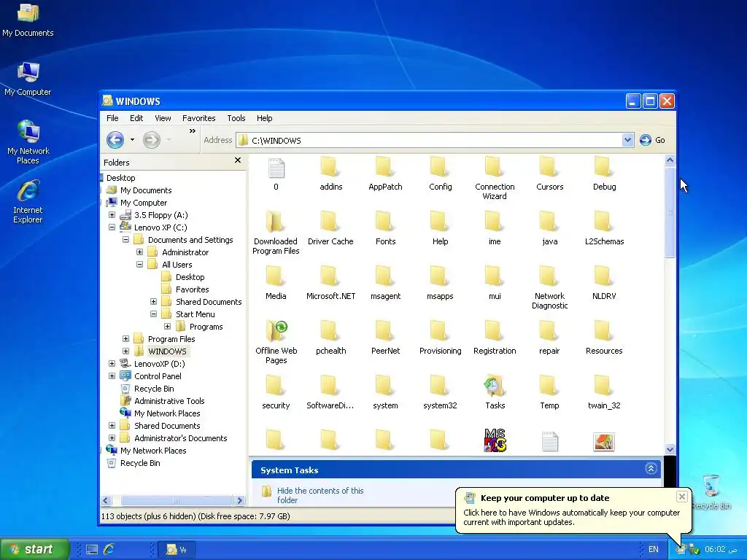Select the Connection Wizard folder

click(494, 168)
